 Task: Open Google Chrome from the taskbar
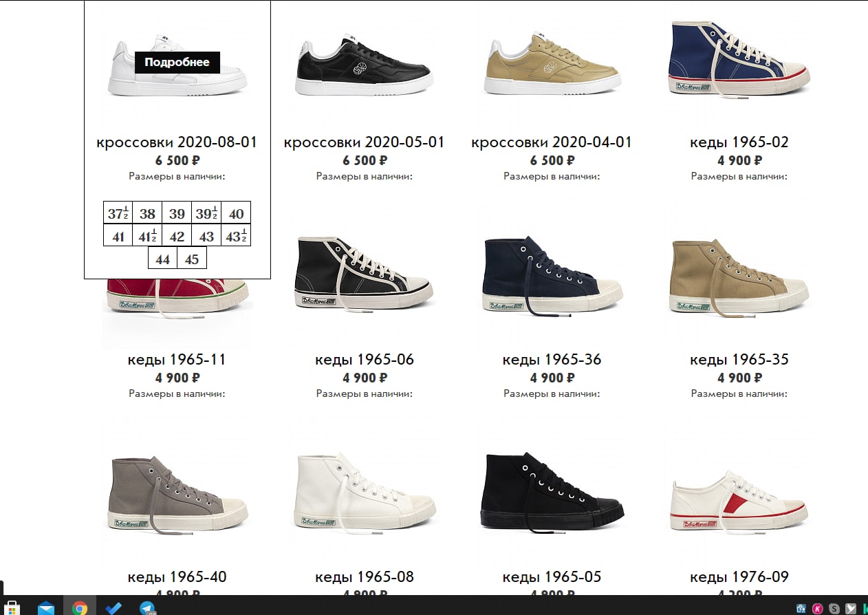click(x=80, y=608)
